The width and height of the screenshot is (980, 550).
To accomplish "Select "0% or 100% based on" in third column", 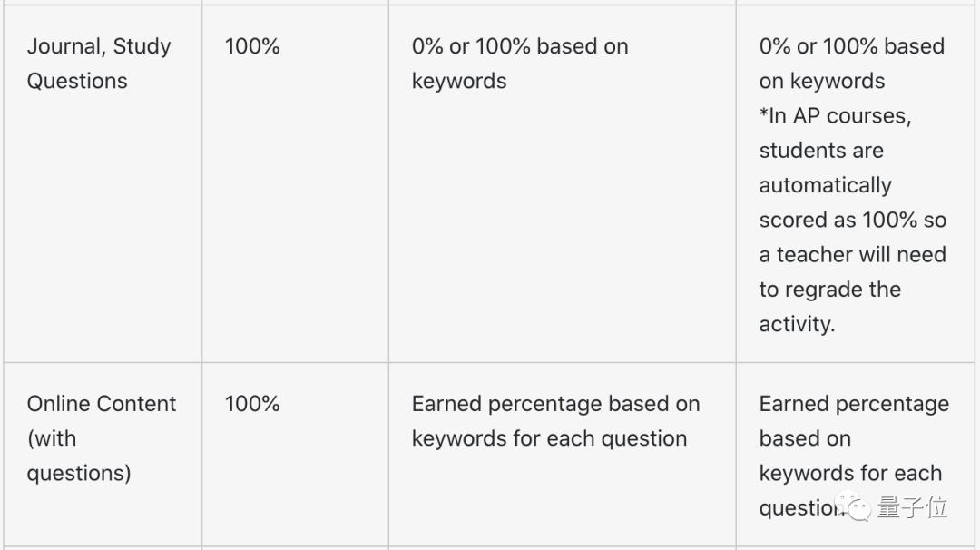I will click(x=520, y=46).
